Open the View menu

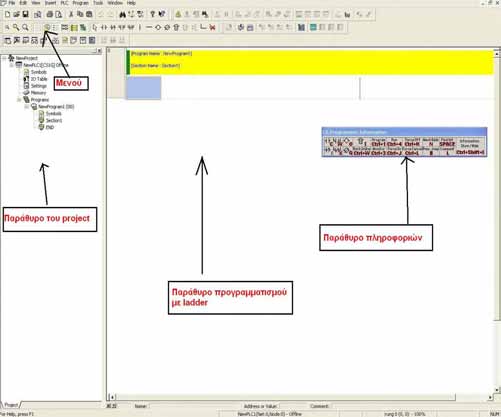pos(36,3)
